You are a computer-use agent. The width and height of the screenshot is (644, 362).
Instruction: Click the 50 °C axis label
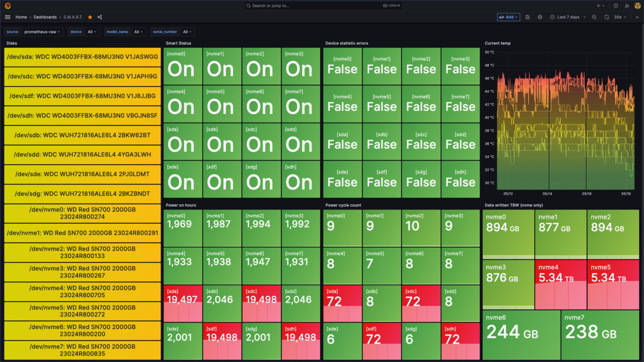tap(489, 52)
